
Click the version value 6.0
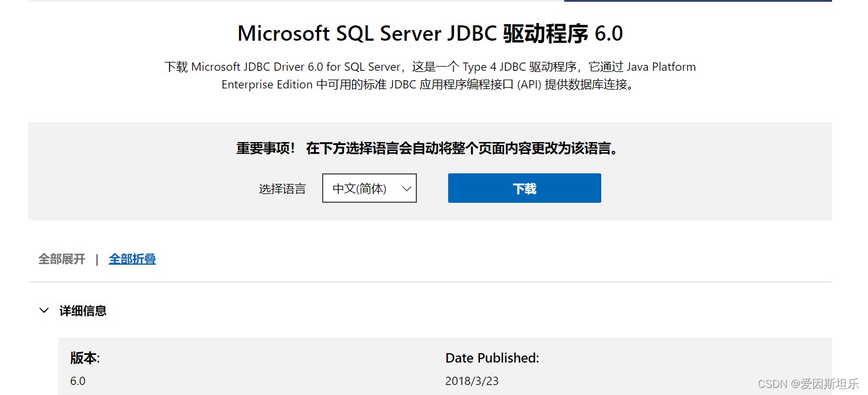[x=78, y=381]
